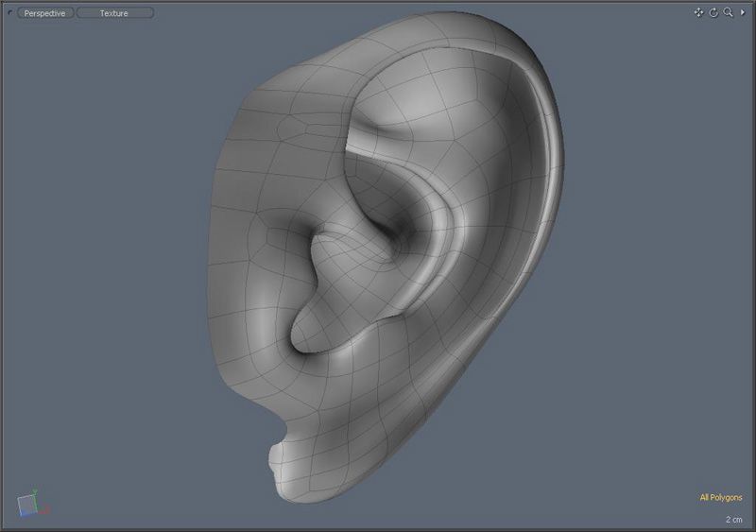Click the small viewport handle beside Perspective
Image resolution: width=756 pixels, height=532 pixels.
(x=10, y=13)
